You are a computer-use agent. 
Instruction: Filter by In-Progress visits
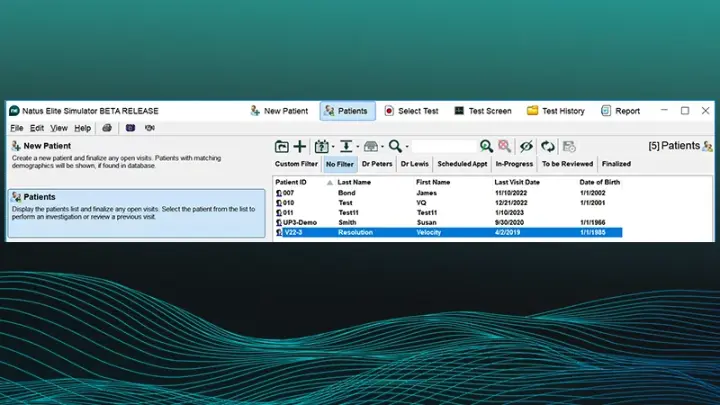(514, 164)
